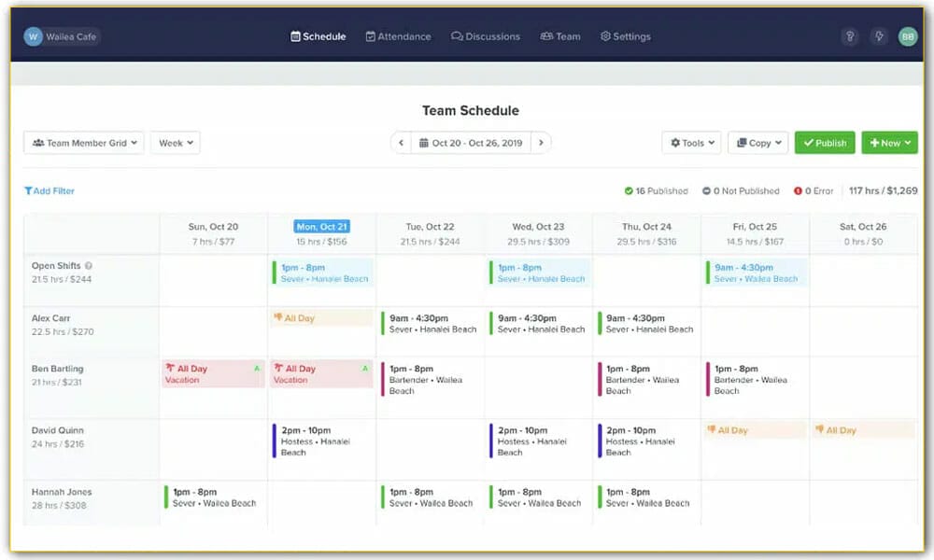Image resolution: width=934 pixels, height=560 pixels.
Task: Open the BB user avatar menu
Action: pos(907,35)
